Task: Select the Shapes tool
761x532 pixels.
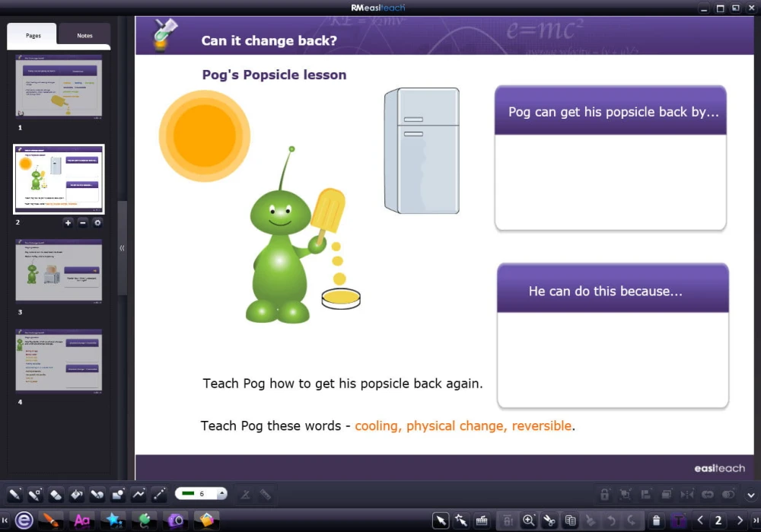Action: pyautogui.click(x=118, y=495)
